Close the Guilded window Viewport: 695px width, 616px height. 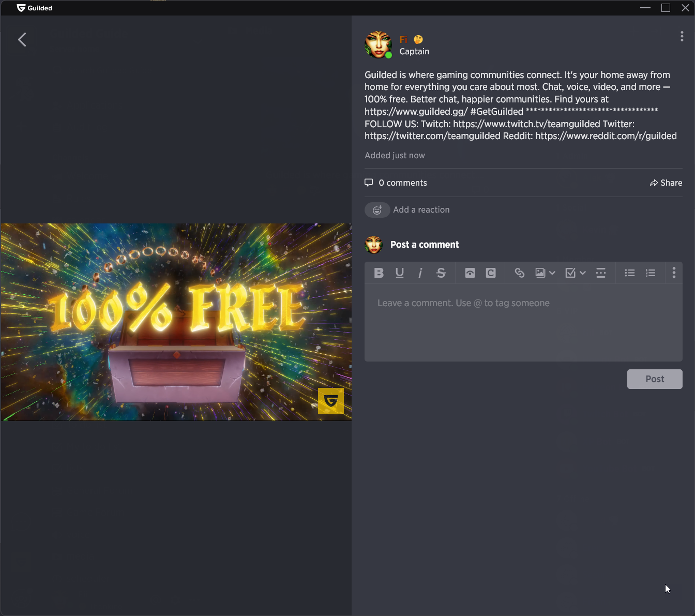click(x=685, y=8)
